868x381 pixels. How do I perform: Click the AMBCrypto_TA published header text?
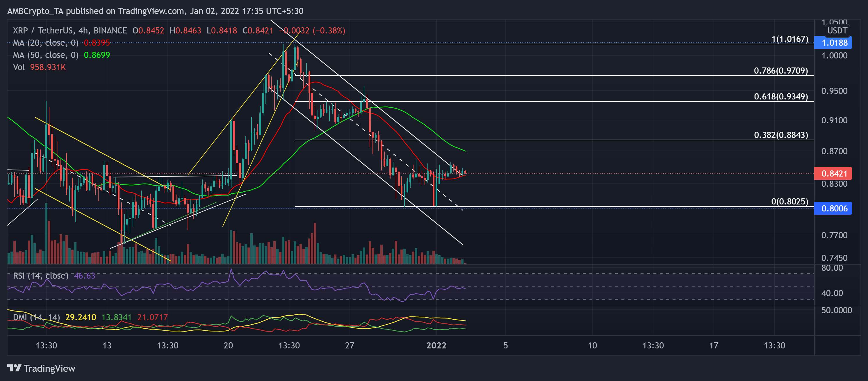[155, 11]
